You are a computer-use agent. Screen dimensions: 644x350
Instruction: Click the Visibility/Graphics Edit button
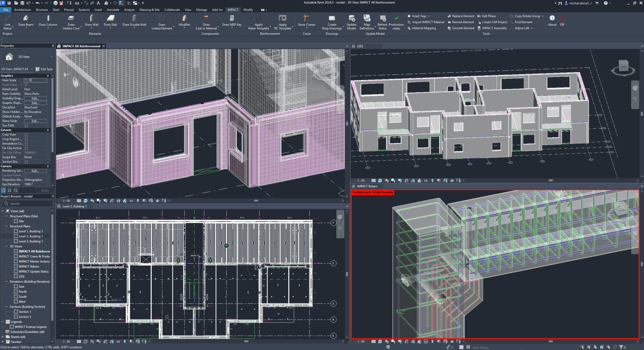(x=35, y=98)
